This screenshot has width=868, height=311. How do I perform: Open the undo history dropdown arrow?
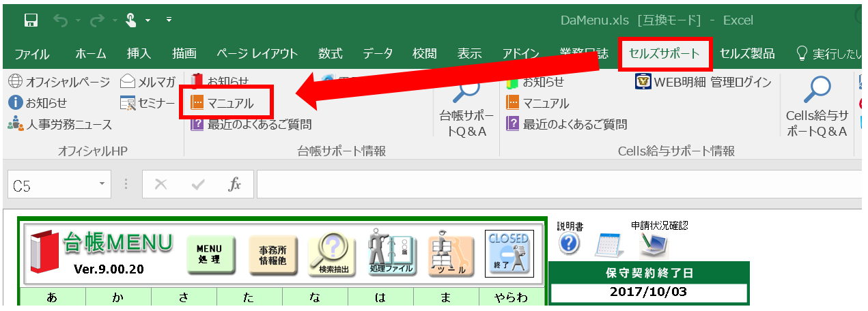click(76, 20)
